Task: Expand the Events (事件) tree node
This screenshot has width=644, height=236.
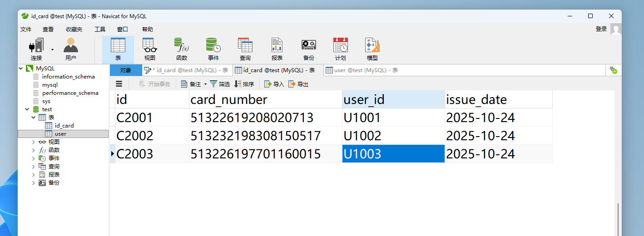Action: click(34, 158)
